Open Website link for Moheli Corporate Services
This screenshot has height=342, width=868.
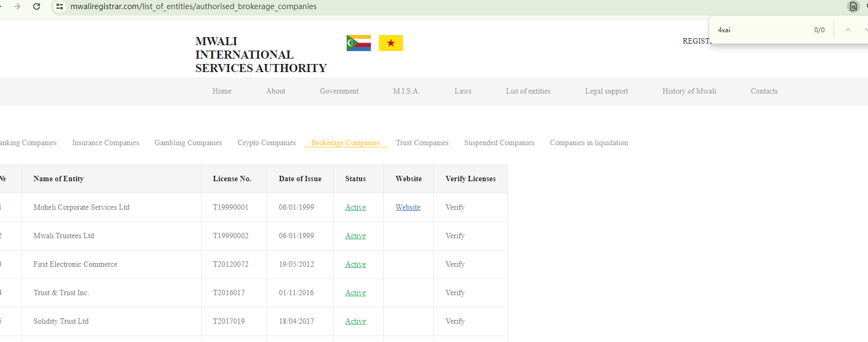pos(408,208)
